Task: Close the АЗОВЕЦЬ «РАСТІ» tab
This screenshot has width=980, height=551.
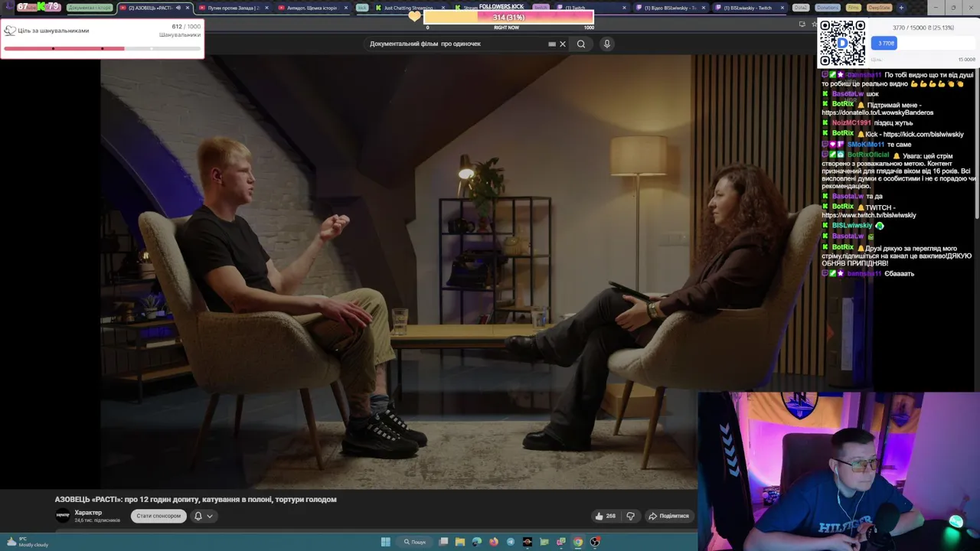Action: pyautogui.click(x=187, y=8)
